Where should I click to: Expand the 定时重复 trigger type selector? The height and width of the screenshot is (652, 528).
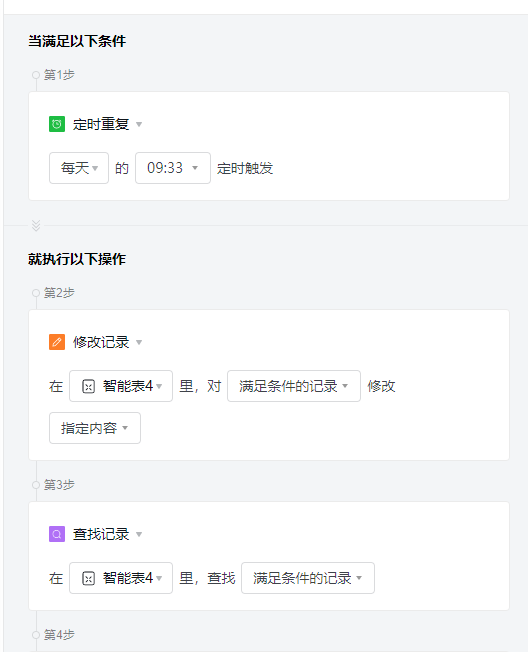[108, 124]
